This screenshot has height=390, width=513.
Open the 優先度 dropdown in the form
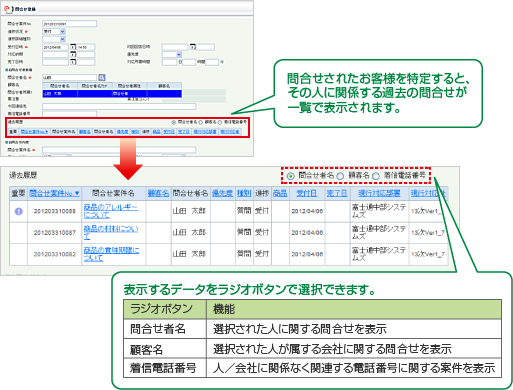[x=172, y=54]
